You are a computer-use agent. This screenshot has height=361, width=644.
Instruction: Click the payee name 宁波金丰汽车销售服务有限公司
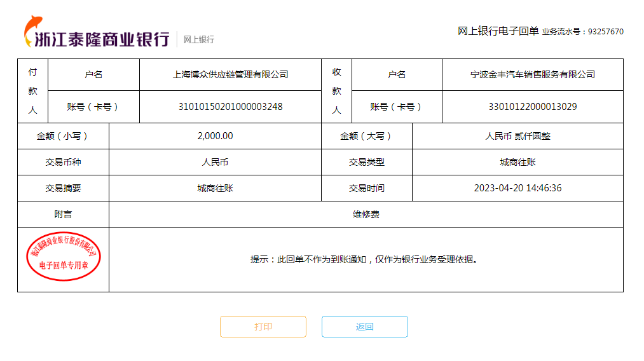tap(532, 74)
